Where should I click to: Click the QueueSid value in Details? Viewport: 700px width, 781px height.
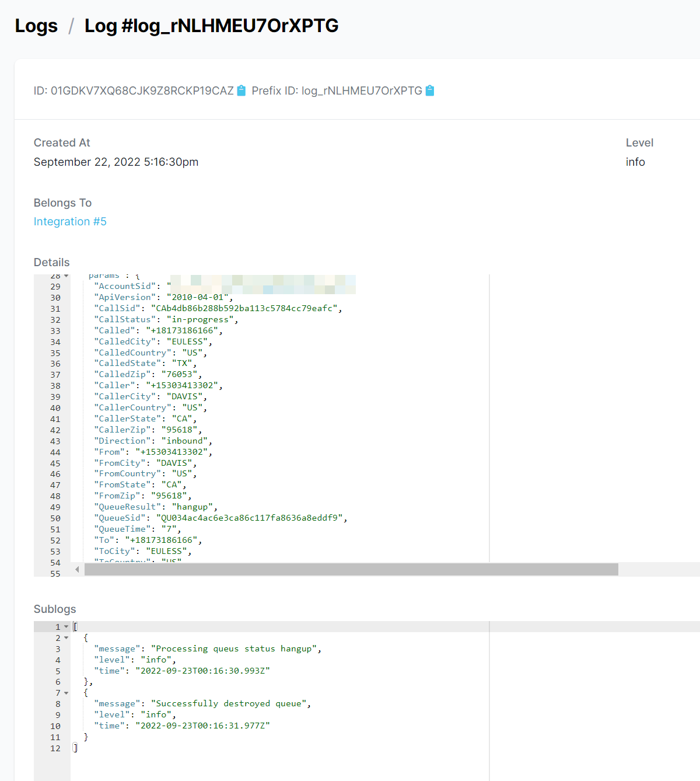pos(251,518)
